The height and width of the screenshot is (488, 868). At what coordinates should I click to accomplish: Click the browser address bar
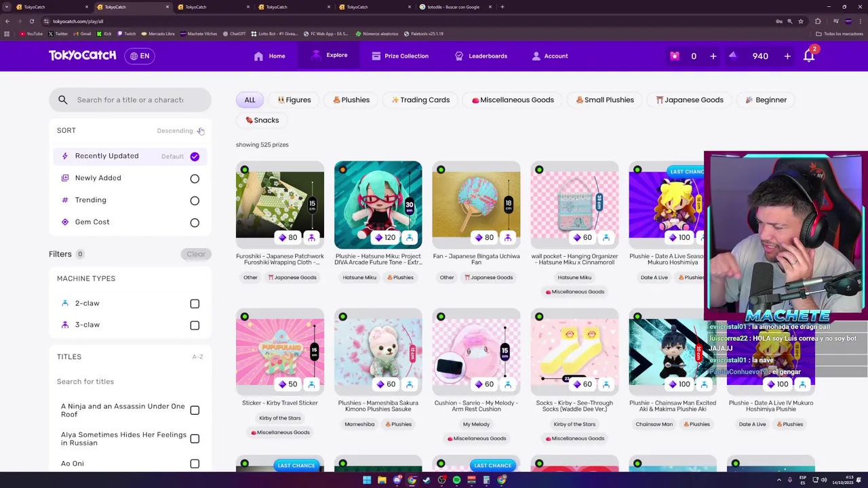point(407,21)
